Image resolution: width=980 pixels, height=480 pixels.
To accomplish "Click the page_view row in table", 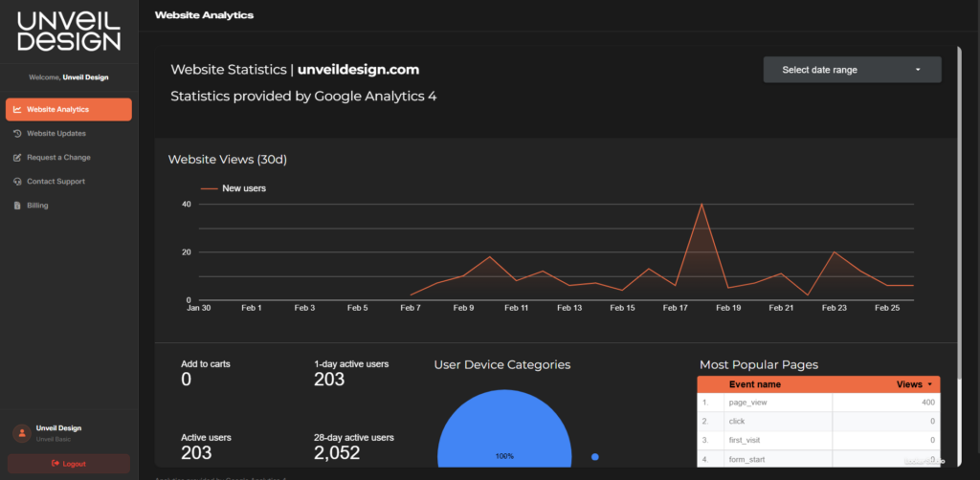I will click(x=818, y=403).
